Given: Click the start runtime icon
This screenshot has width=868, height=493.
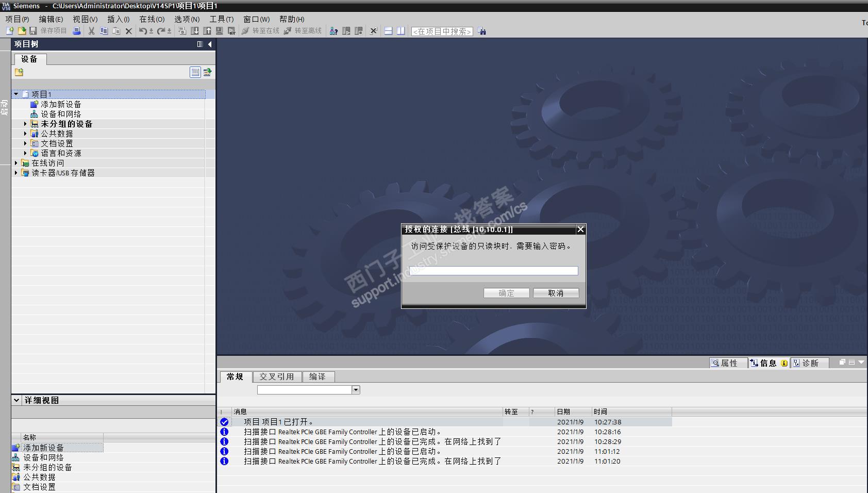Looking at the screenshot, I should 232,31.
